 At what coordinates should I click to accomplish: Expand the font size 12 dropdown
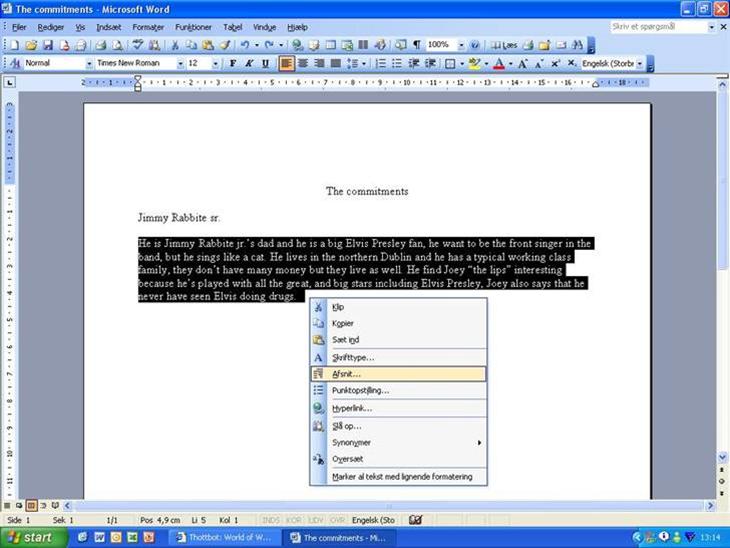[217, 63]
